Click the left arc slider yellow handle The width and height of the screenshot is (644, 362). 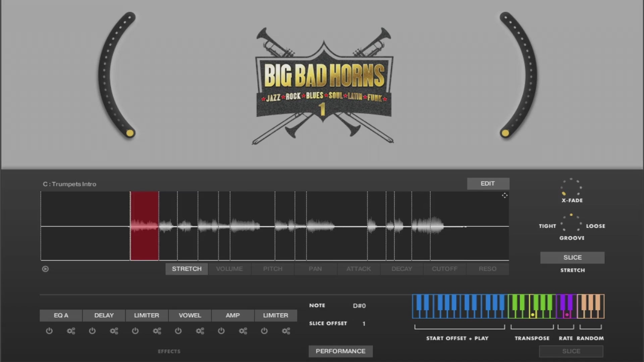pos(130,133)
